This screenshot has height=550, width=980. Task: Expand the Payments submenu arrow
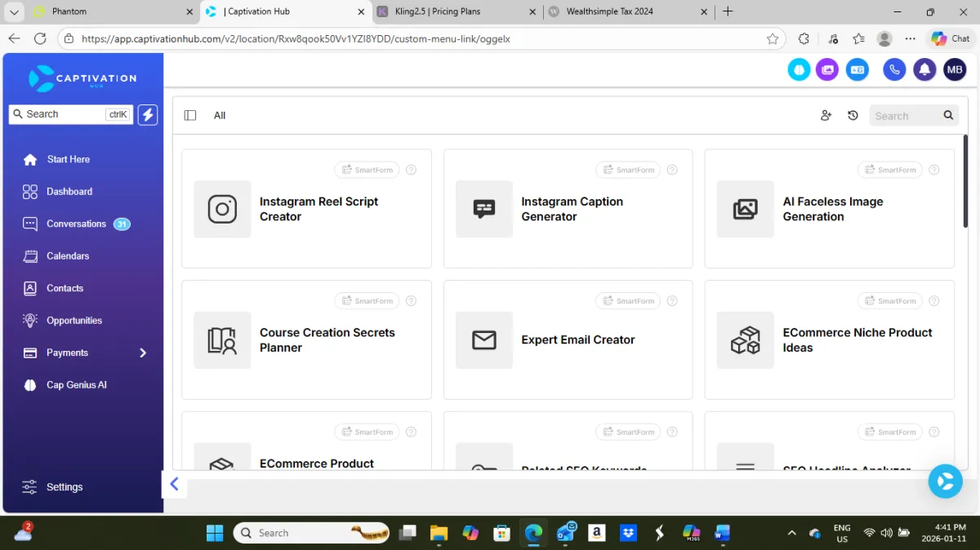143,353
